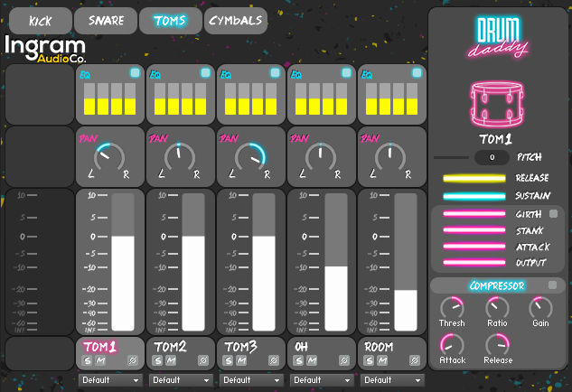Switch to the CYMBALS tab
Image resolution: width=572 pixels, height=392 pixels.
[236, 20]
